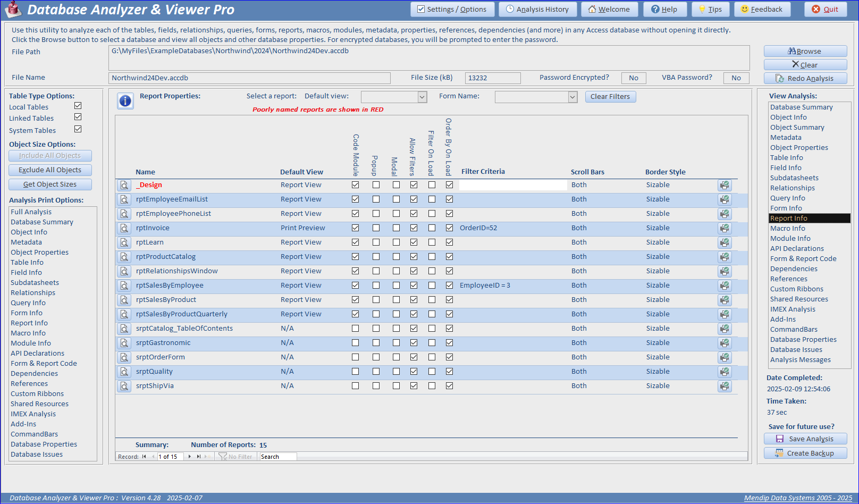
Task: Go to last record navigation arrow
Action: pyautogui.click(x=198, y=457)
